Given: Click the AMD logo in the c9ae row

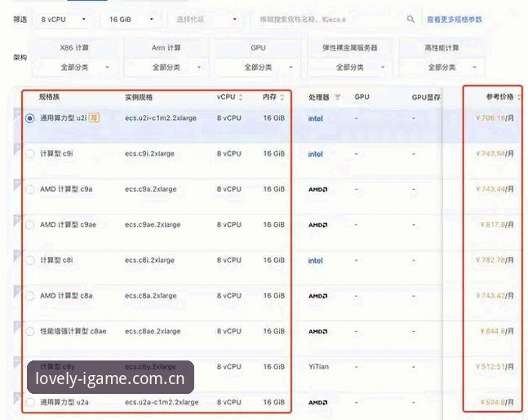Looking at the screenshot, I should coord(318,225).
